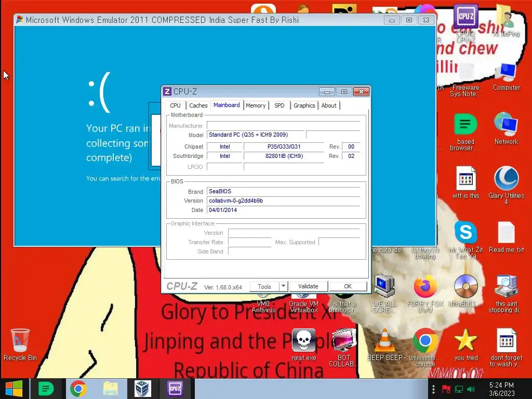Select the CPU-Z taskbar button

pos(175,389)
